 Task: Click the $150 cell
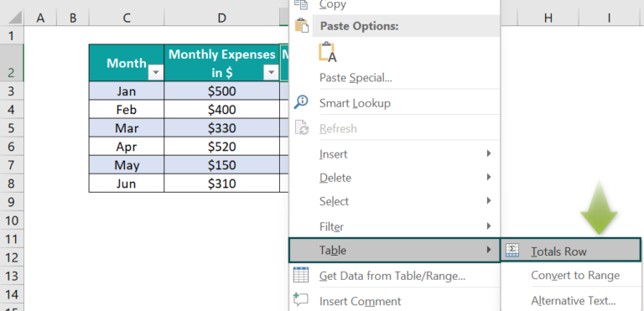click(221, 165)
